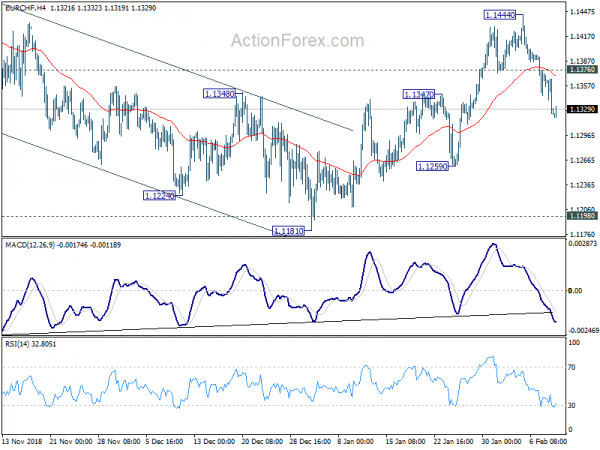Click the 1.14475 price axis value
The image size is (600, 450).
582,12
